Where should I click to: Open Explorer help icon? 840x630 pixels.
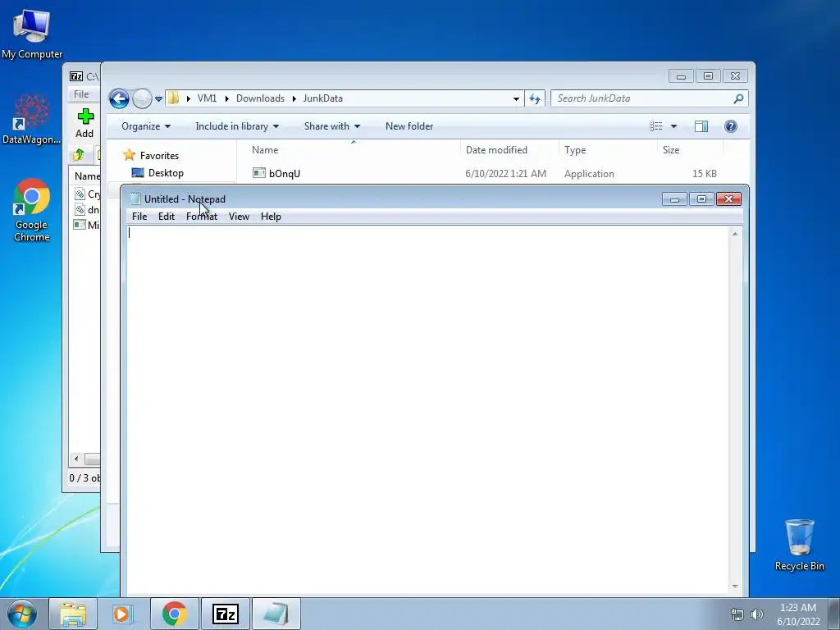731,126
